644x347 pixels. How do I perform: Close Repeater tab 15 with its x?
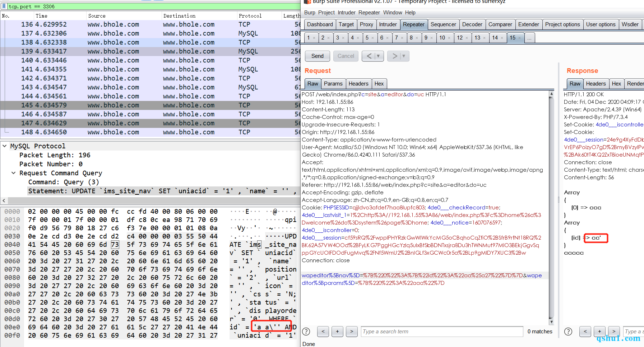[x=519, y=38]
